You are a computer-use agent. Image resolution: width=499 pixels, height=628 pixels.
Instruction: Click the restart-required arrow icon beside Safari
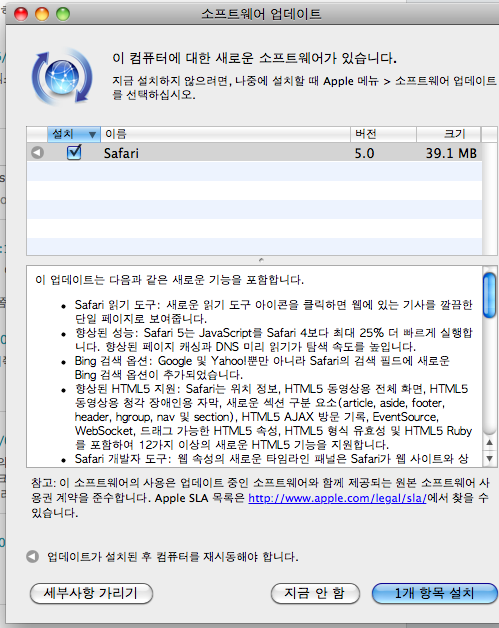[x=37, y=153]
